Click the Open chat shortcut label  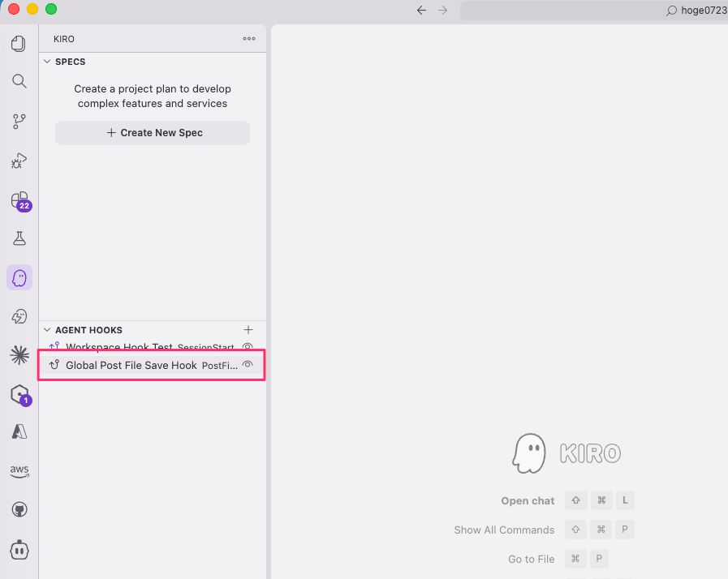(x=528, y=501)
